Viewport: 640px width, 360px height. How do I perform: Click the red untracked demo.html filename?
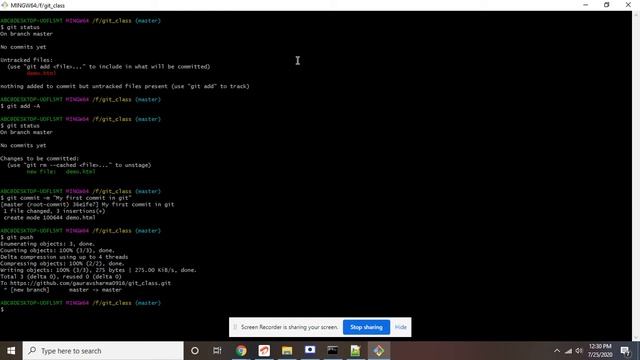pyautogui.click(x=41, y=73)
